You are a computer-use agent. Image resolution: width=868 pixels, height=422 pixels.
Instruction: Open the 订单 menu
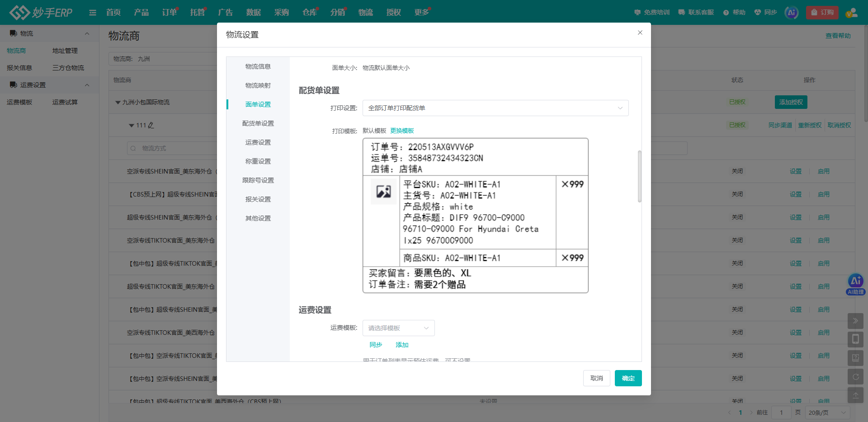pyautogui.click(x=170, y=12)
